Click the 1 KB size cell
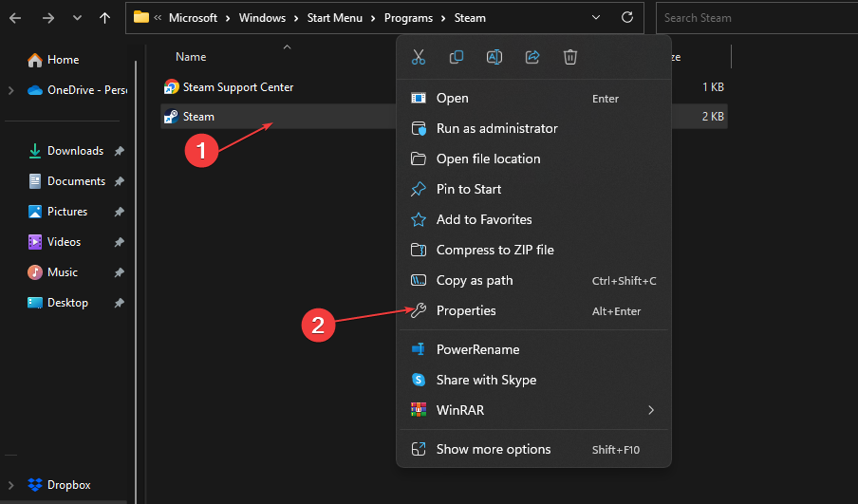The image size is (858, 504). pyautogui.click(x=713, y=87)
